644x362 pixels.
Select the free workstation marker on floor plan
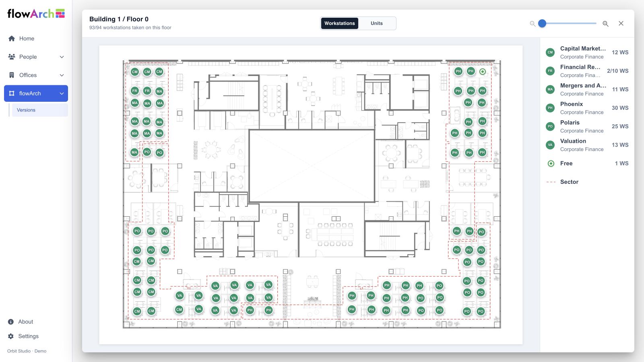483,72
